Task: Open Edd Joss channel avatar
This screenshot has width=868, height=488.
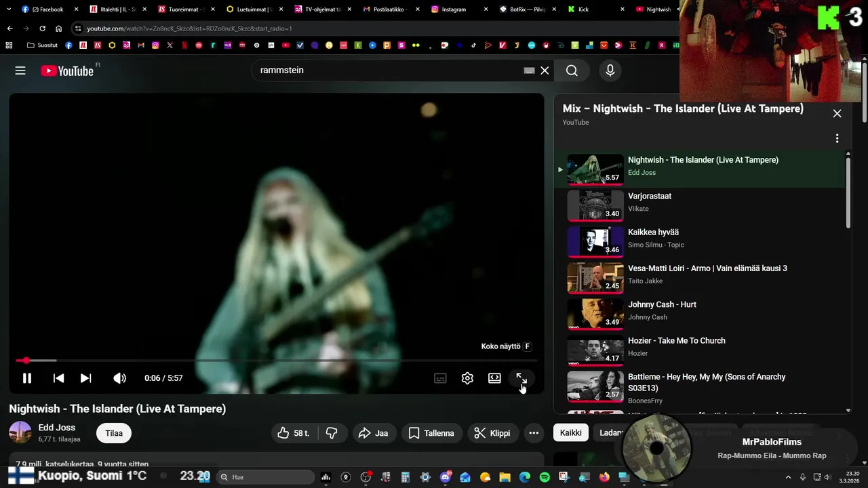Action: click(x=20, y=432)
